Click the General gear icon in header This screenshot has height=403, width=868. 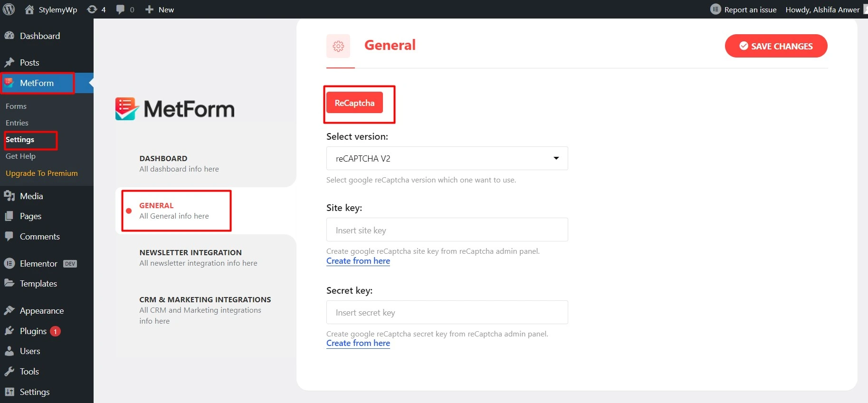coord(338,46)
